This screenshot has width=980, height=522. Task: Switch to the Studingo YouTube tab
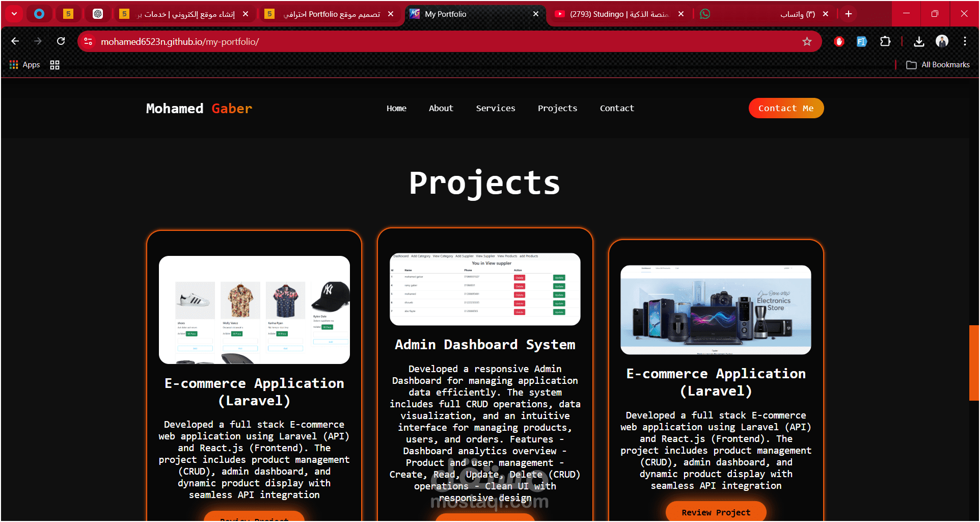619,14
